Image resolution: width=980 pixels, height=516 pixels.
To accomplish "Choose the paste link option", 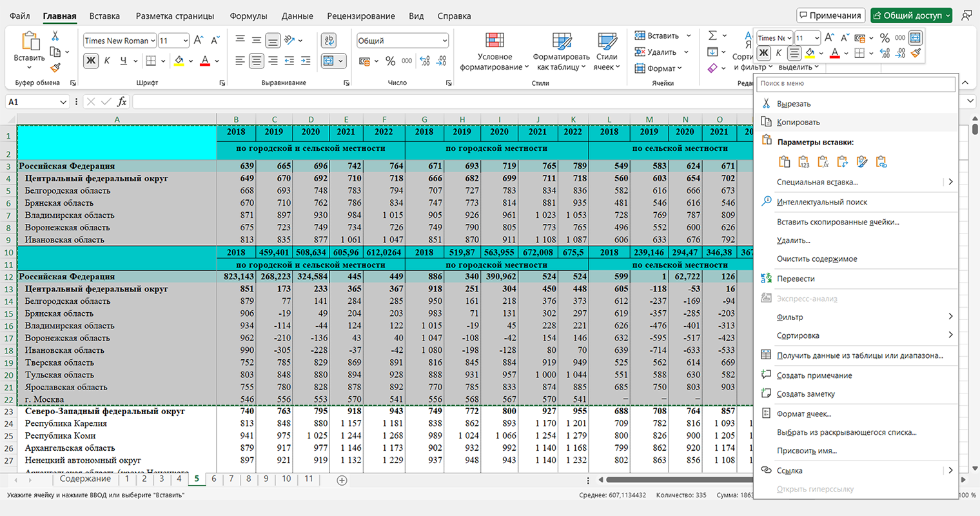I will [881, 162].
